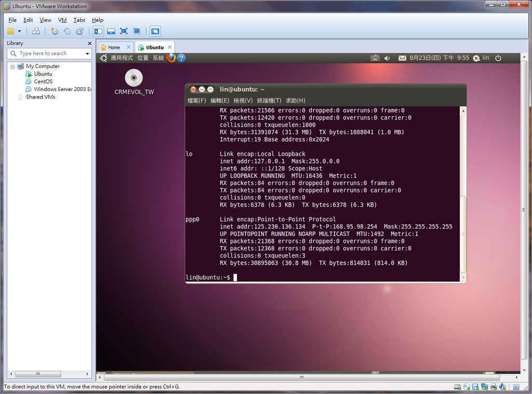Click the printer status icon

pyautogui.click(x=494, y=387)
